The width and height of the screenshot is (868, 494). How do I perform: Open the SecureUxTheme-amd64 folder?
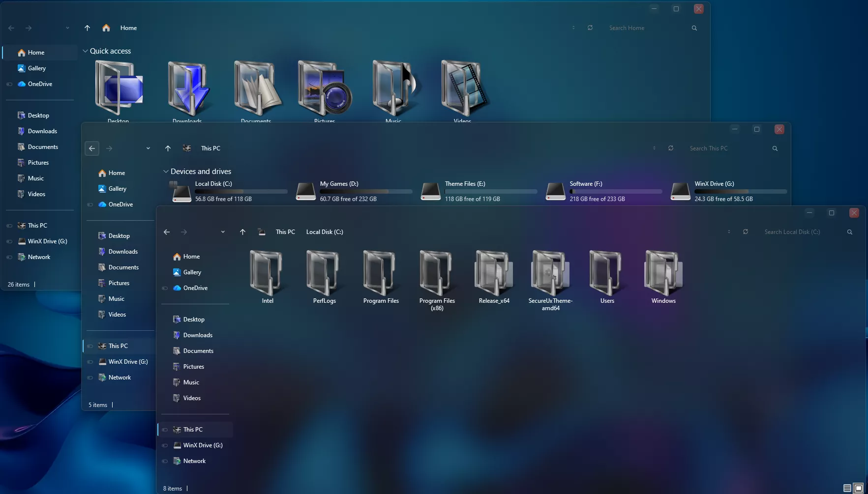coord(550,275)
